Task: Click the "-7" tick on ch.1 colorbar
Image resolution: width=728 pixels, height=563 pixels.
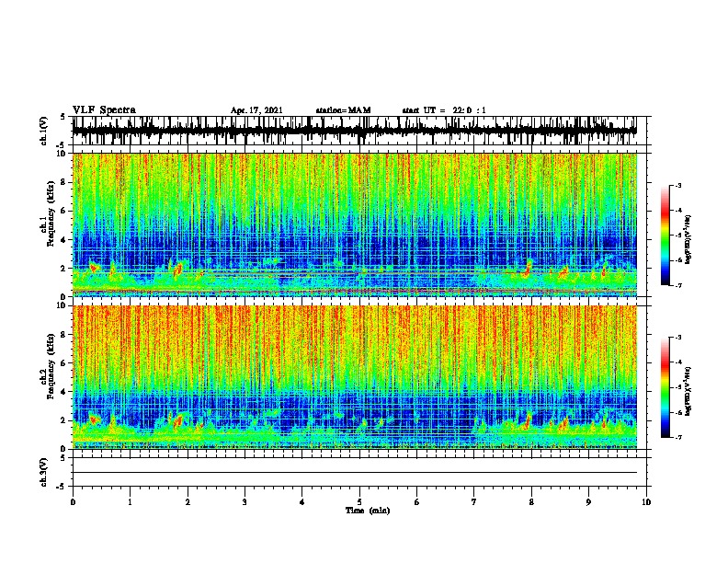Action: click(x=677, y=285)
